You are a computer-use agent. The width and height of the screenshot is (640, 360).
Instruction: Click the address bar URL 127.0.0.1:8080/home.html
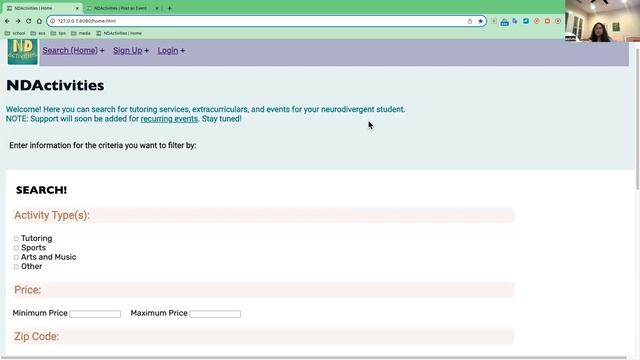point(87,21)
